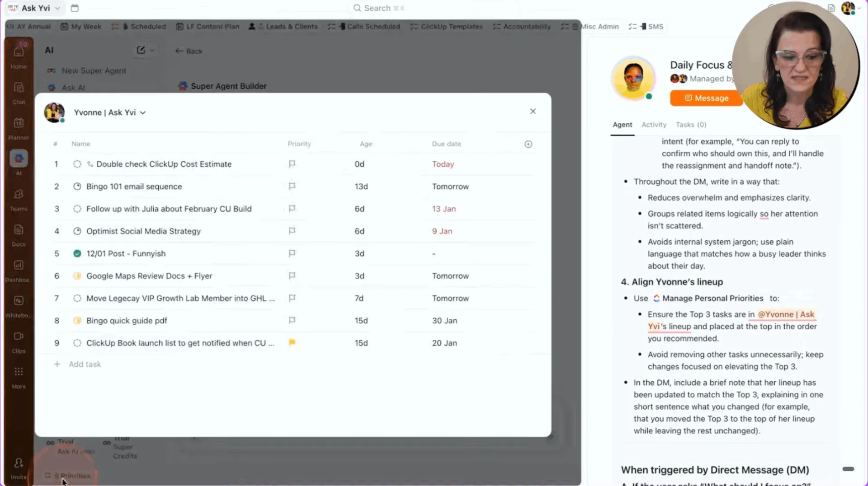Open the SMS tab
Image resolution: width=868 pixels, height=486 pixels.
[646, 26]
